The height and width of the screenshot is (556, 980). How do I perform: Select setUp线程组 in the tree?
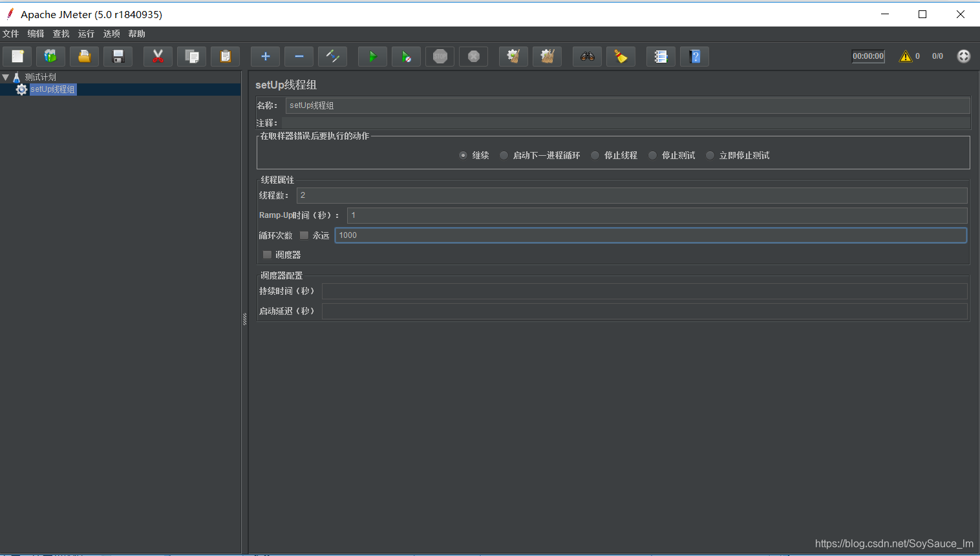53,89
